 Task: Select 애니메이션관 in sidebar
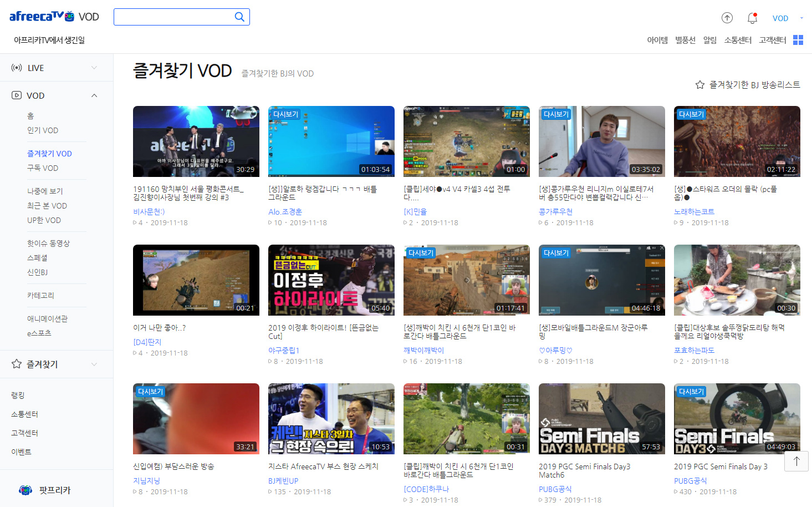coord(47,319)
